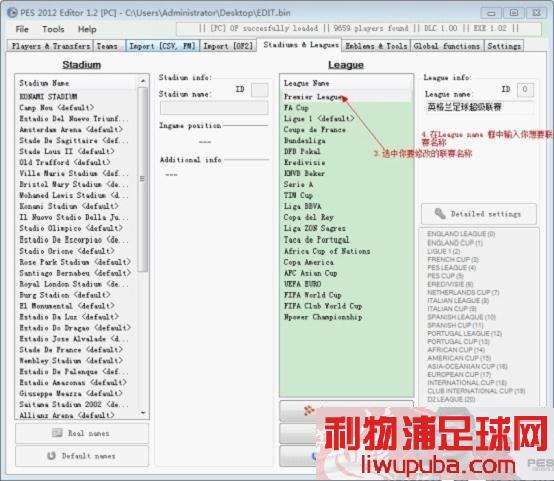Select Liga ZON Sagres league entry

(x=346, y=228)
